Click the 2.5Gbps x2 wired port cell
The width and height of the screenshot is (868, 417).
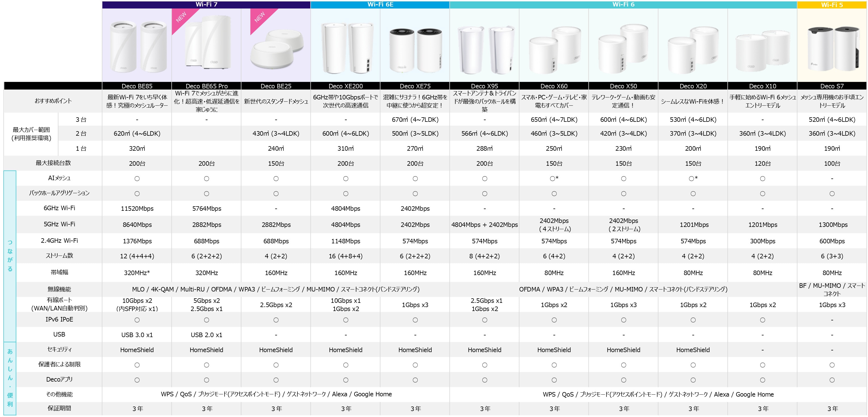tap(276, 305)
